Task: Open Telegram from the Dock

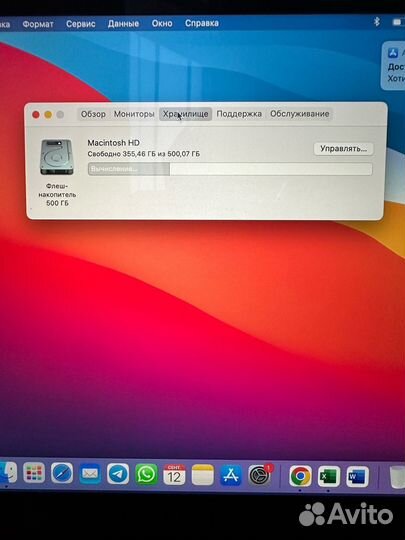Action: [118, 474]
